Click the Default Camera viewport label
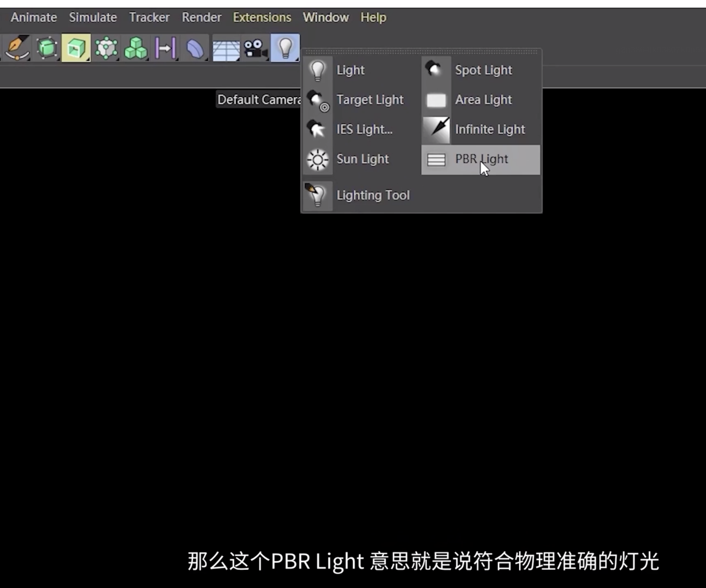 [259, 100]
